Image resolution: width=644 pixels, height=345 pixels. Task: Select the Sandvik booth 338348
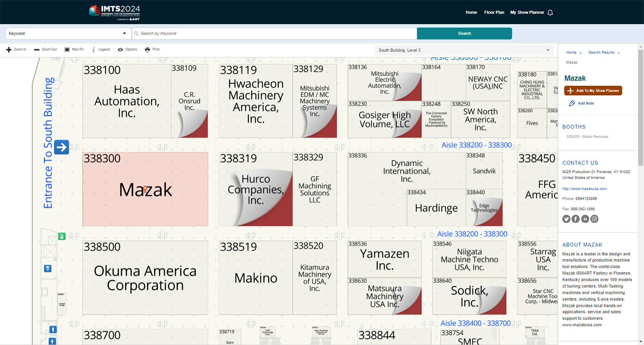[x=484, y=170]
